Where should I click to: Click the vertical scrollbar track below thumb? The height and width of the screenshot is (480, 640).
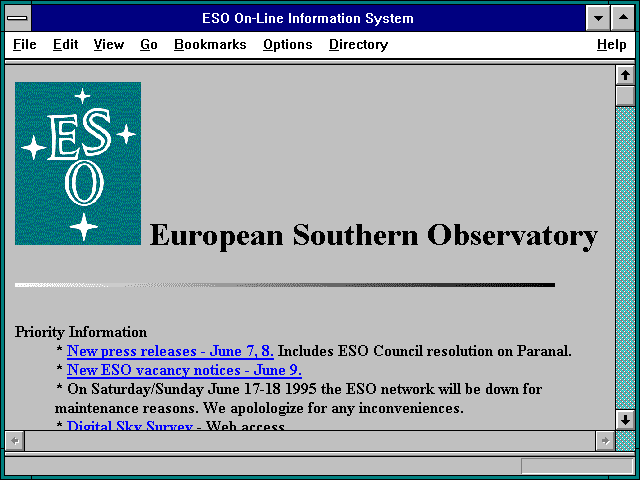point(625,258)
